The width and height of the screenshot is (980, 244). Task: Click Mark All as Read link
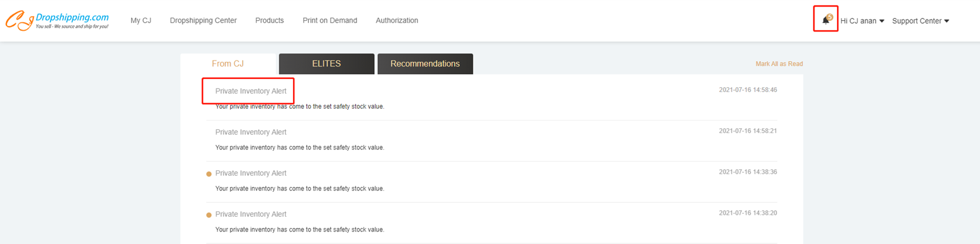[x=779, y=64]
